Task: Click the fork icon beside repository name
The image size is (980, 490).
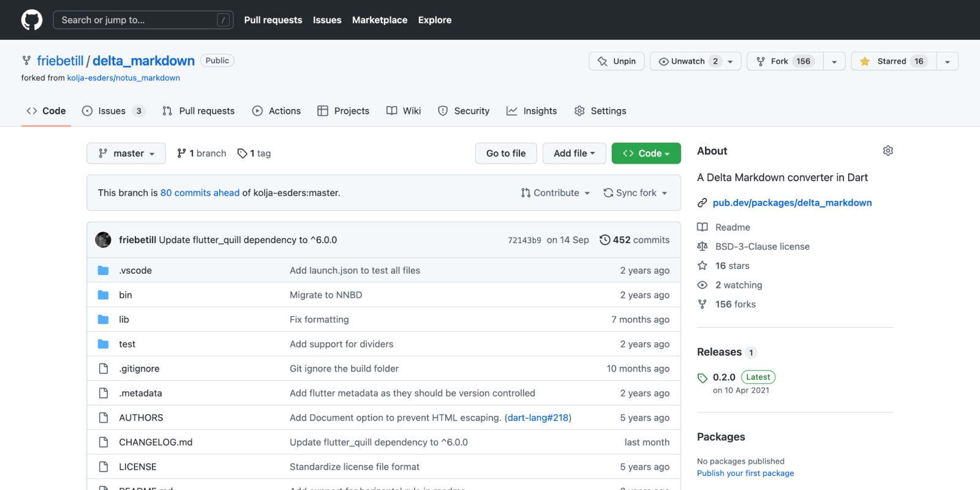Action: pyautogui.click(x=26, y=61)
